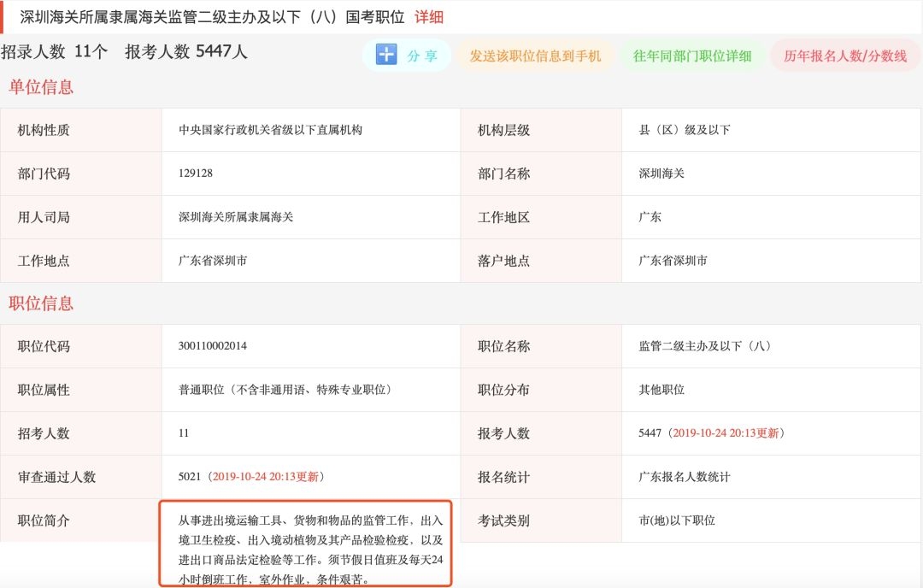Click the 职位属性 label cell

click(x=81, y=391)
